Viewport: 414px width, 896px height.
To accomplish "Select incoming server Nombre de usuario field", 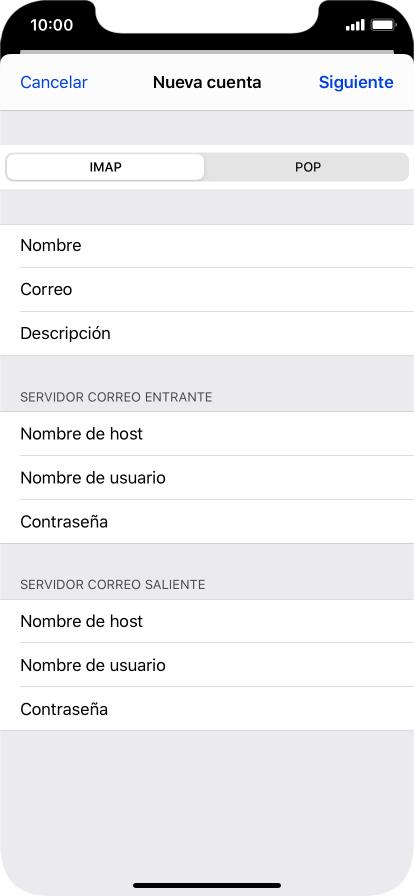I will pyautogui.click(x=207, y=478).
